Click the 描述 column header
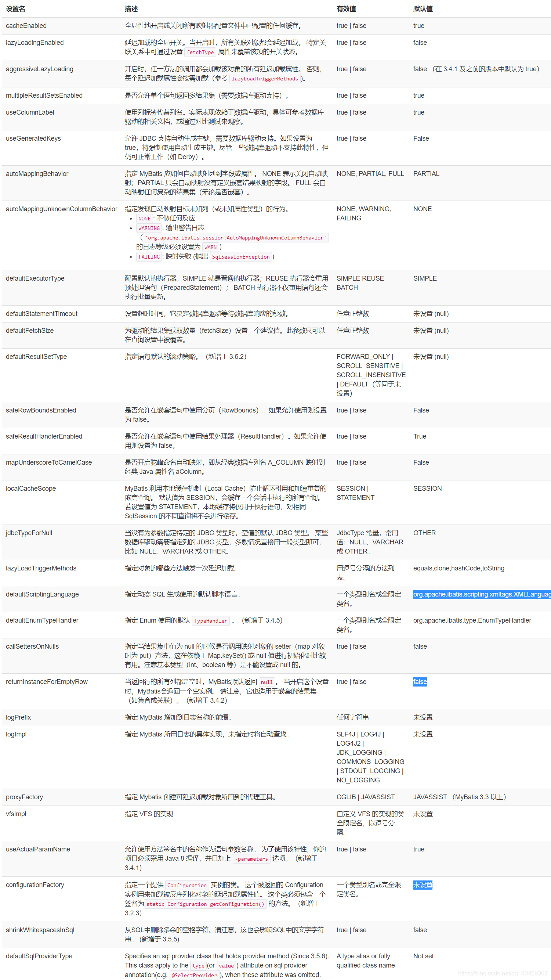Screen dimensions: 551x980 pyautogui.click(x=131, y=9)
